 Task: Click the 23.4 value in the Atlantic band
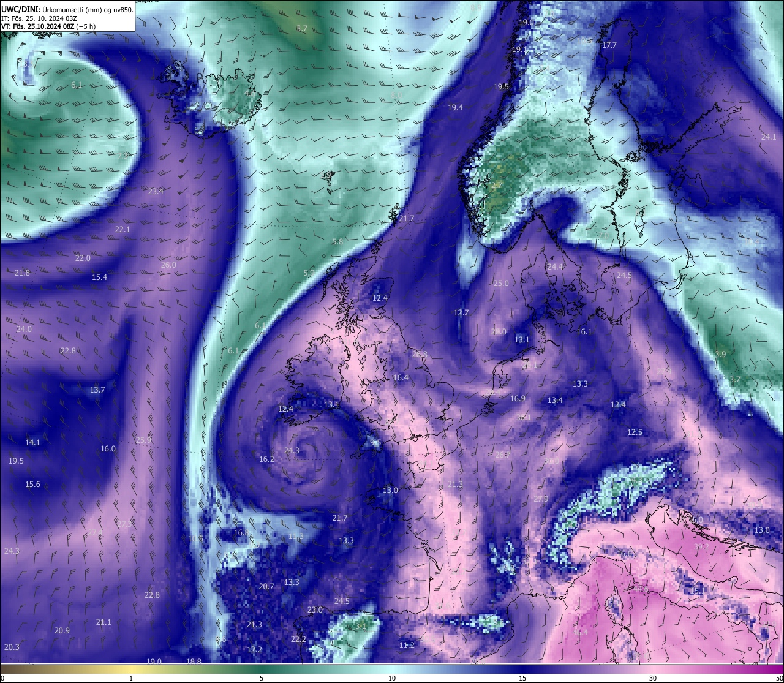click(156, 191)
